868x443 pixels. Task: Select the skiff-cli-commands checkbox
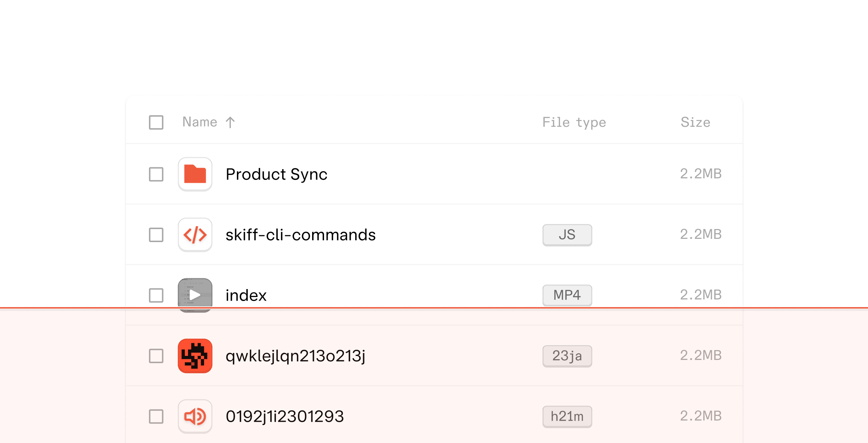156,235
